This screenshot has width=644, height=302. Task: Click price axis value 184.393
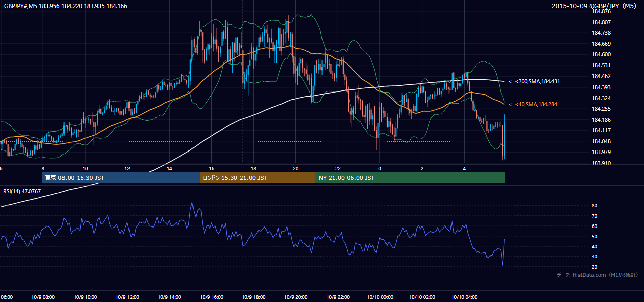(601, 87)
